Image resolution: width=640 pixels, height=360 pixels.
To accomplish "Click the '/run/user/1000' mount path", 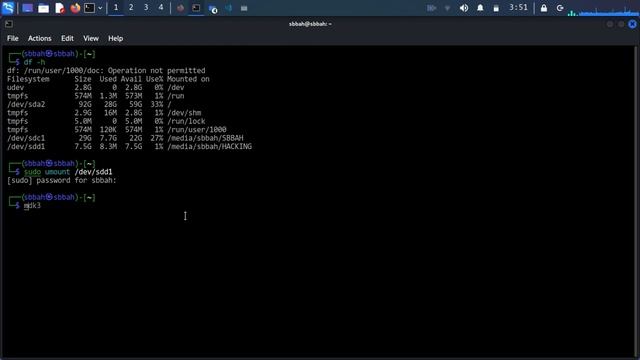I will click(x=197, y=130).
